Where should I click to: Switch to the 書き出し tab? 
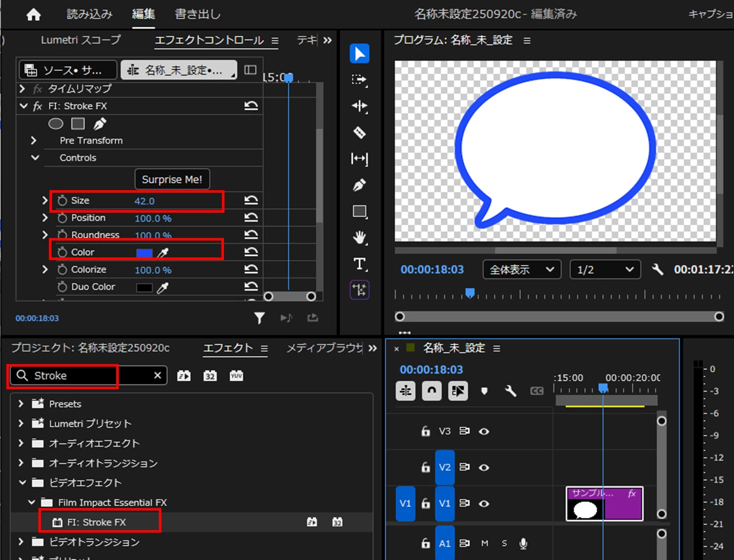[198, 14]
